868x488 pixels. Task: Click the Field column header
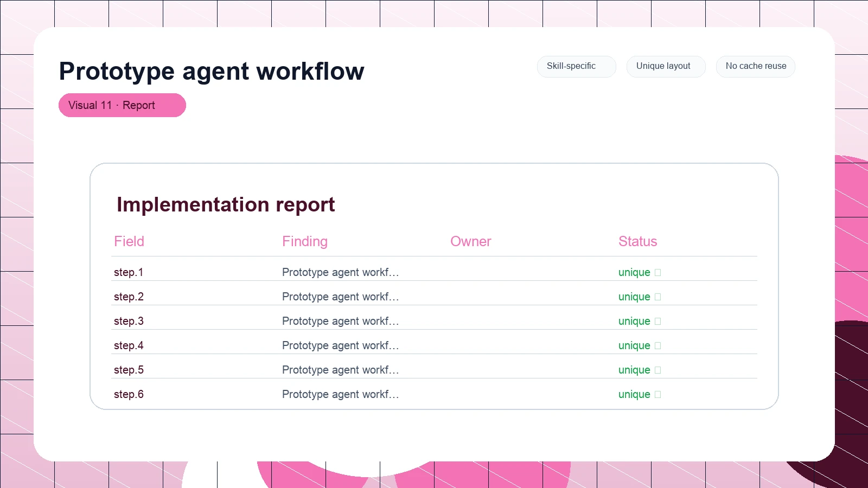tap(129, 241)
